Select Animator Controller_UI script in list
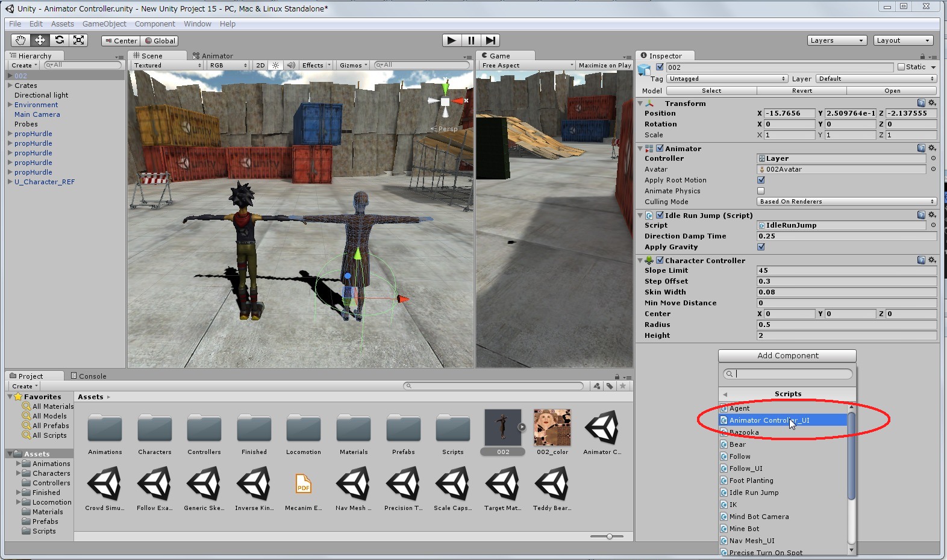This screenshot has height=560, width=947. tap(769, 420)
